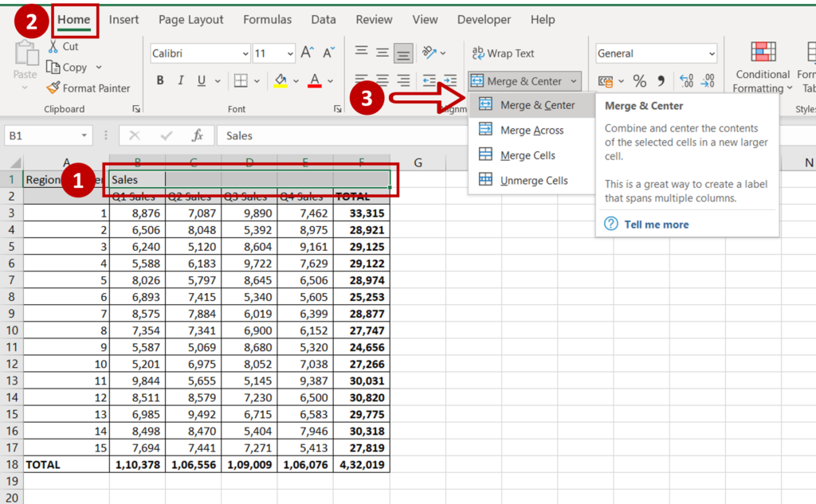
Task: Open Conditional Formatting options
Action: pos(762,68)
